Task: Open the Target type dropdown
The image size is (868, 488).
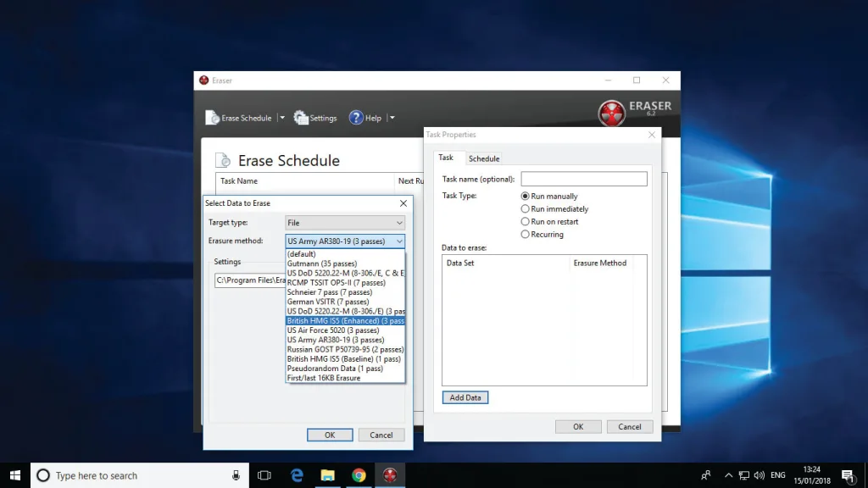Action: pyautogui.click(x=345, y=223)
